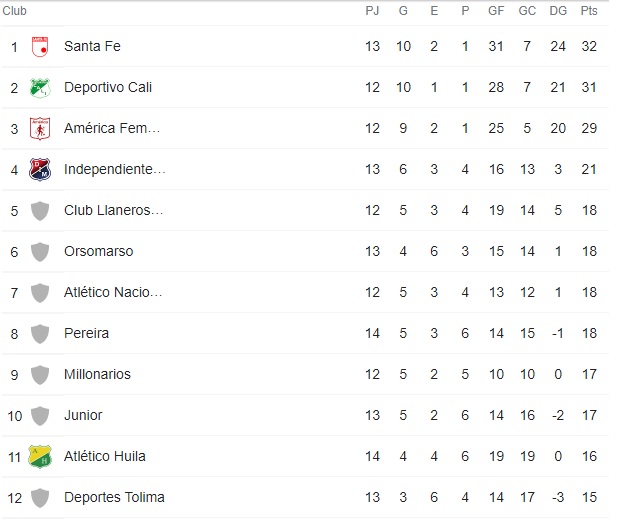Image resolution: width=630 pixels, height=525 pixels.
Task: Click the Santa Fe club crest
Action: click(40, 46)
